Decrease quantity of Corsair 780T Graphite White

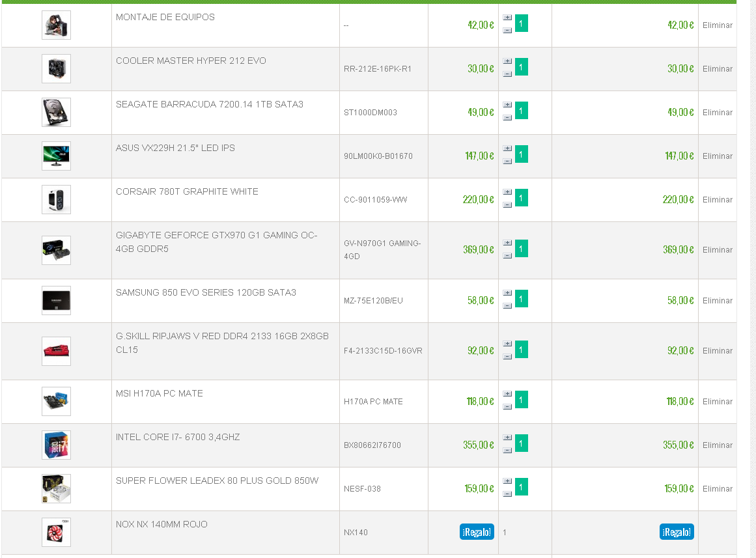(x=507, y=205)
